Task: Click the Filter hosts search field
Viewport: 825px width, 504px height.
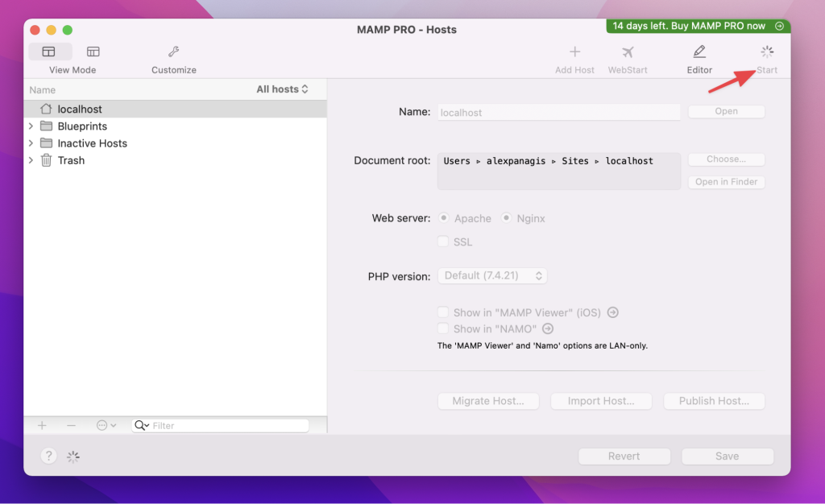Action: pos(221,425)
